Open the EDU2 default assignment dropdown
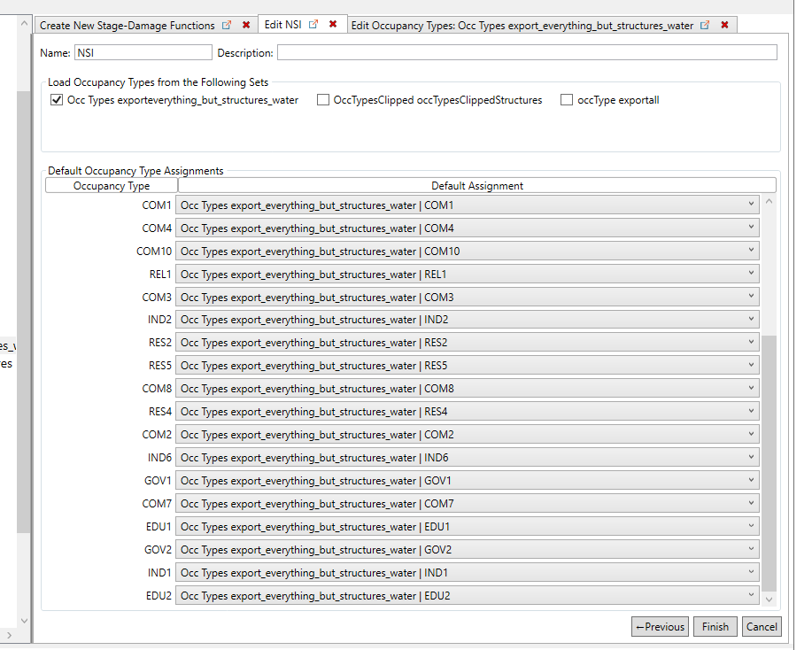812x650 pixels. (x=752, y=595)
